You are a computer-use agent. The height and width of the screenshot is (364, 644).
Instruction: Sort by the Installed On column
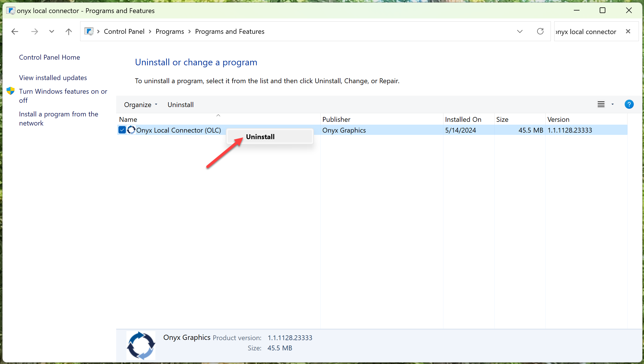click(468, 120)
